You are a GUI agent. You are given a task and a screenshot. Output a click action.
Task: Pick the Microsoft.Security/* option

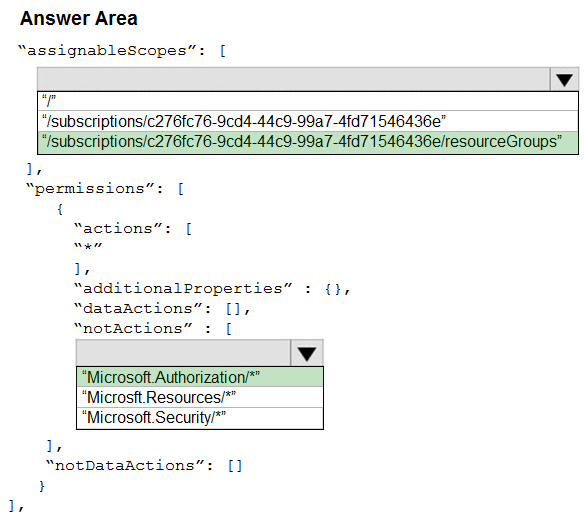click(200, 418)
